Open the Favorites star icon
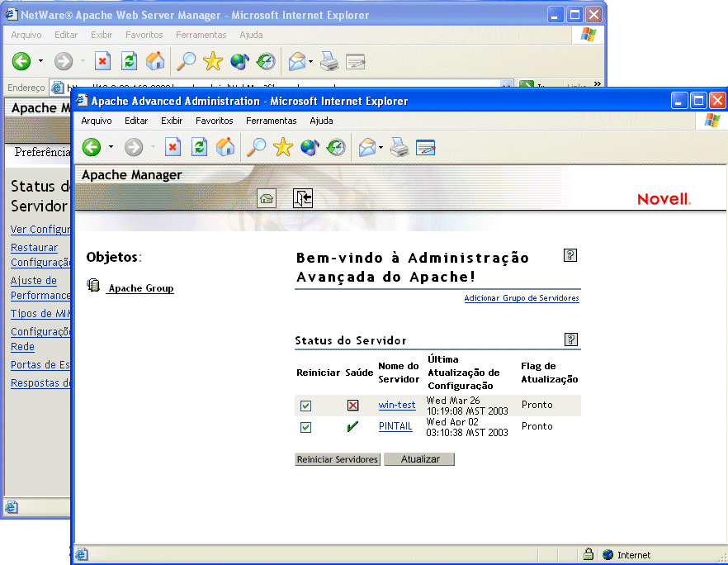This screenshot has height=565, width=728. 282,147
